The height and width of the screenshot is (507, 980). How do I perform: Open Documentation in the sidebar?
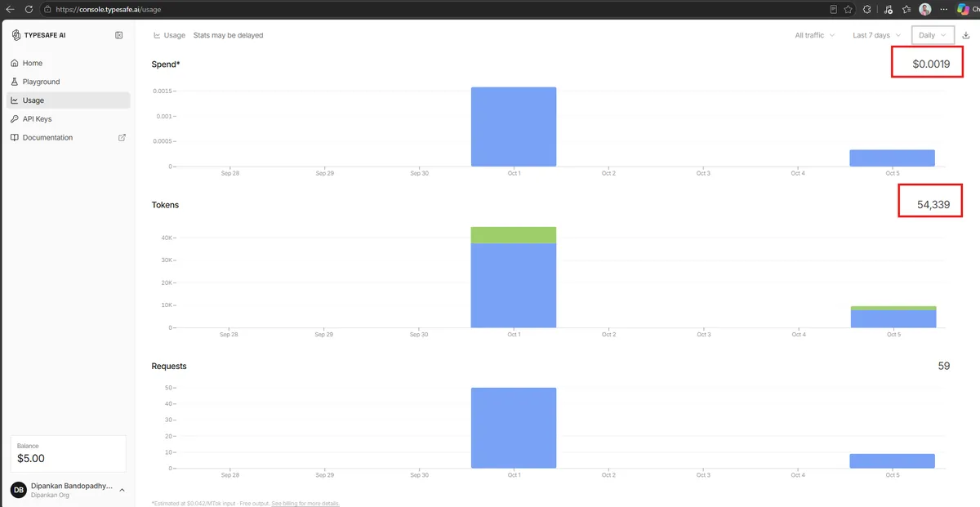tap(69, 137)
